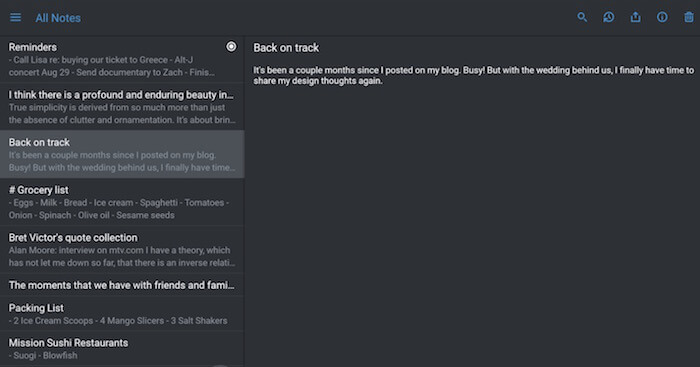Open note revision history
The width and height of the screenshot is (700, 367).
coord(608,17)
